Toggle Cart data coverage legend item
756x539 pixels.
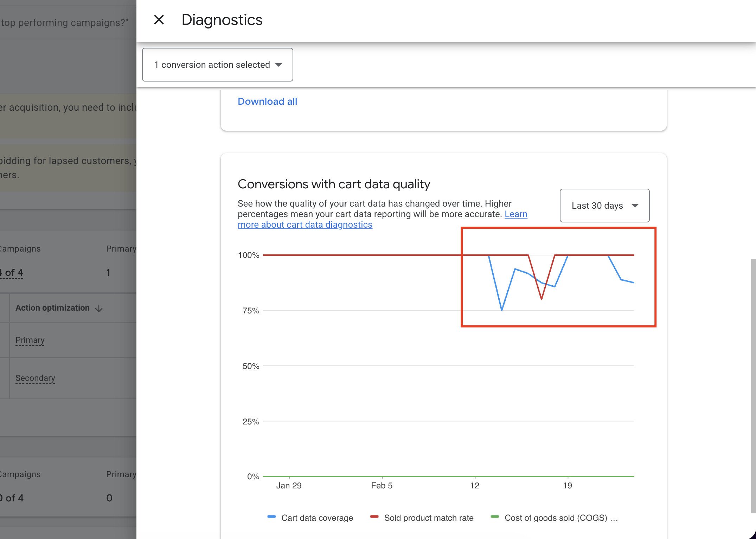[x=317, y=518]
